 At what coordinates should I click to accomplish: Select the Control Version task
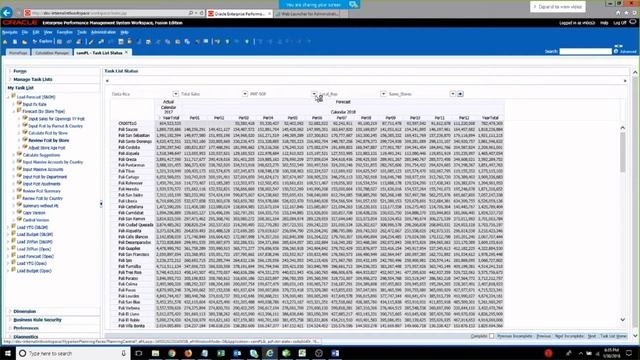[36, 220]
